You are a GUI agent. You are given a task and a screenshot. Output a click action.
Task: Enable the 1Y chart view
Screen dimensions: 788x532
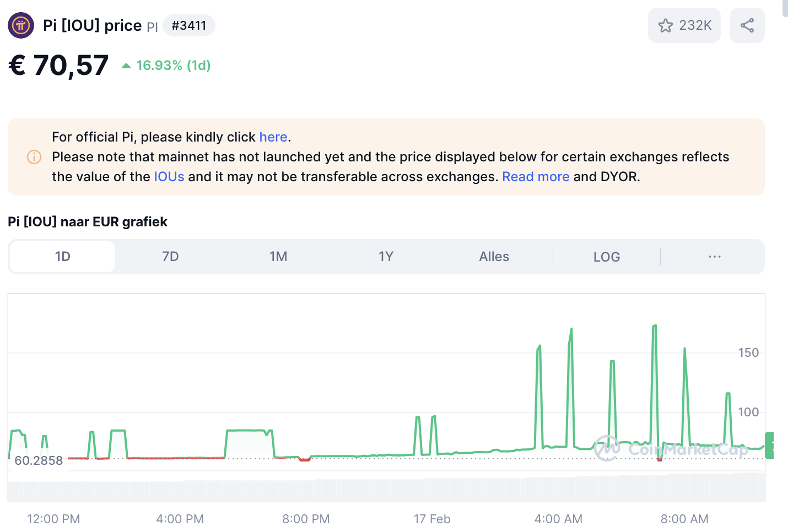click(x=386, y=256)
